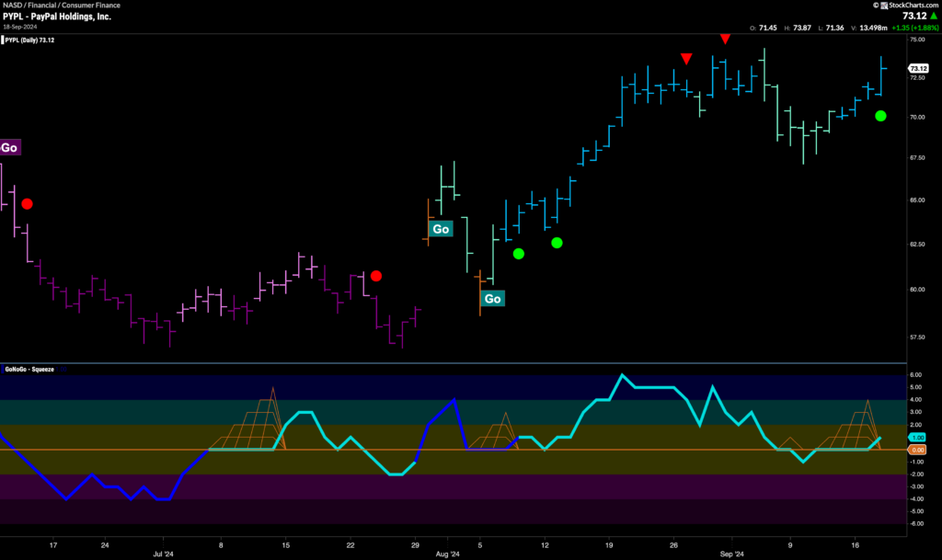The width and height of the screenshot is (942, 560).
Task: Toggle the 'Go' trend label in early August
Action: 440,229
